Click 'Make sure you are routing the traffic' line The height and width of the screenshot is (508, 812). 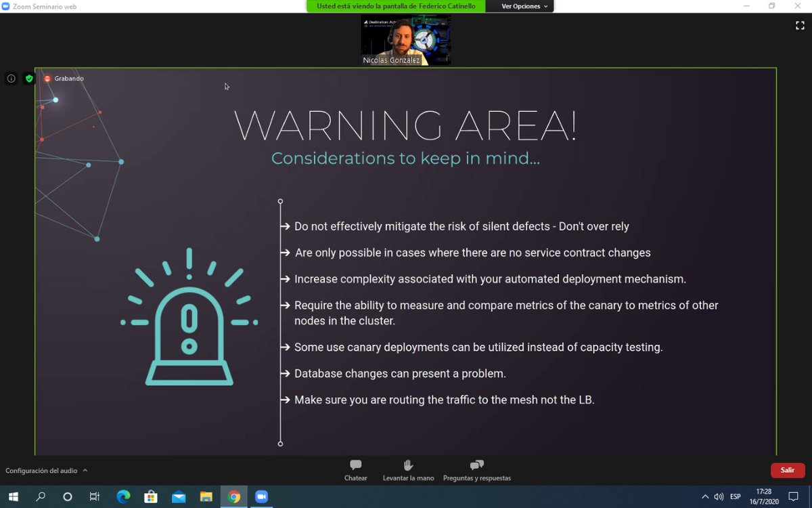pos(444,400)
